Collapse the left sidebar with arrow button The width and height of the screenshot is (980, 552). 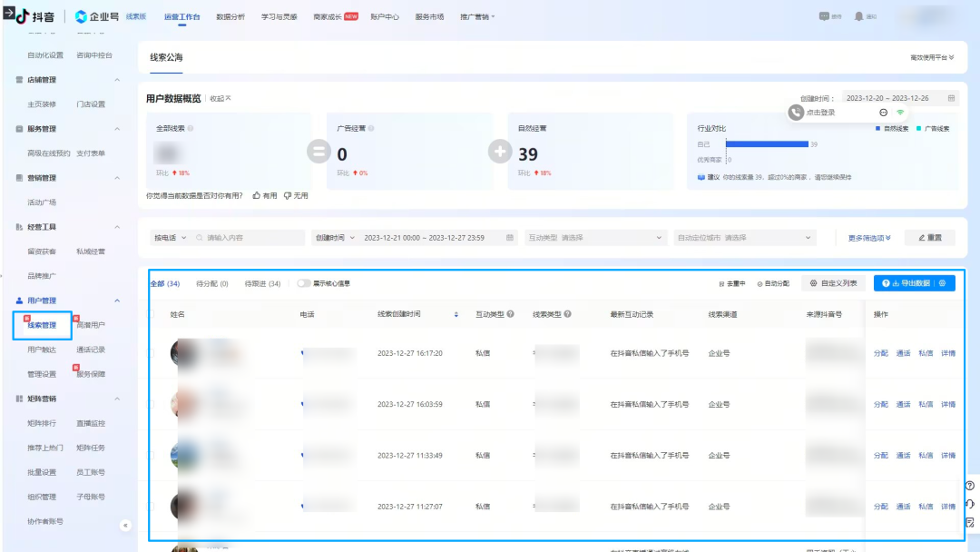[x=125, y=525]
